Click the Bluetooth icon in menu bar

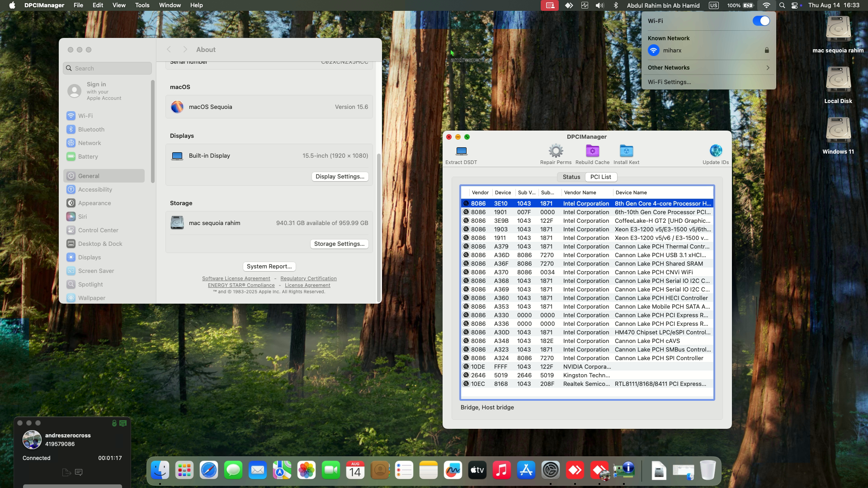coord(616,5)
